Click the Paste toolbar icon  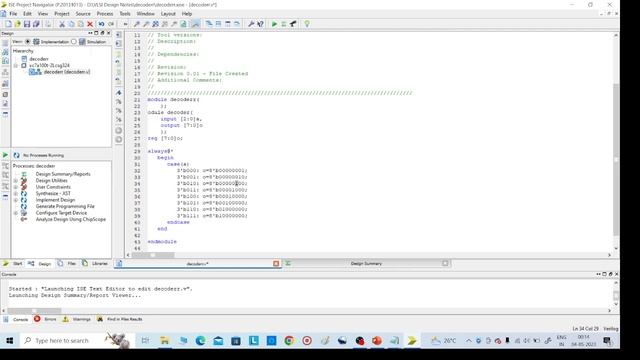click(x=81, y=24)
